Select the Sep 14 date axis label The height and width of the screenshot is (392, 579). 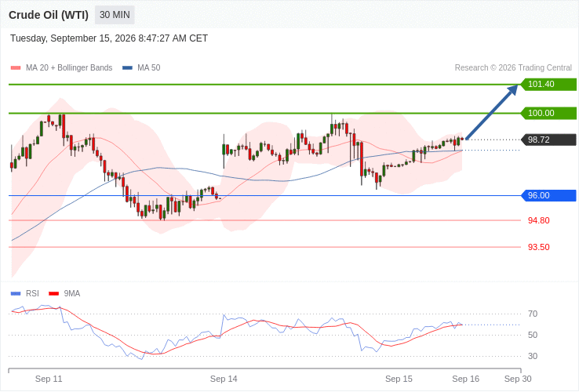pos(224,379)
